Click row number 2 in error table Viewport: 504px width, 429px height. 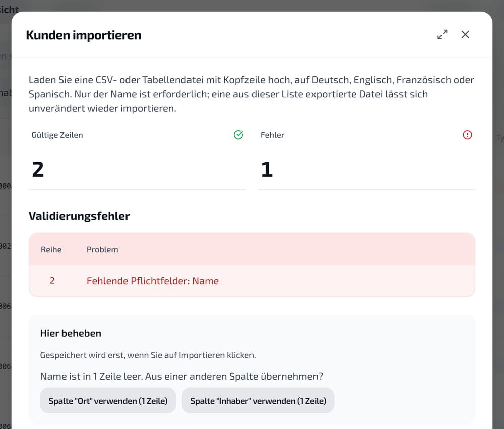pos(52,281)
